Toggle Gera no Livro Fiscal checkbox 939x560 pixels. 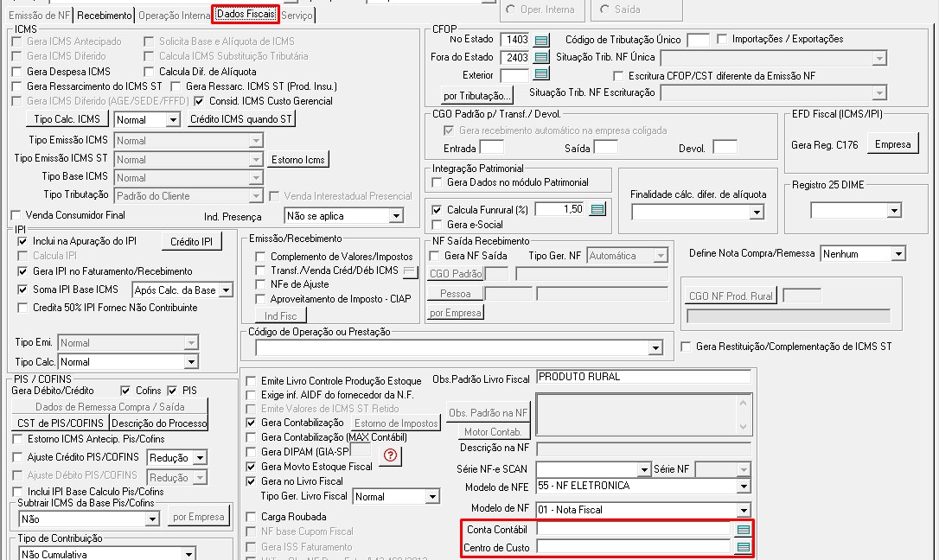[252, 481]
